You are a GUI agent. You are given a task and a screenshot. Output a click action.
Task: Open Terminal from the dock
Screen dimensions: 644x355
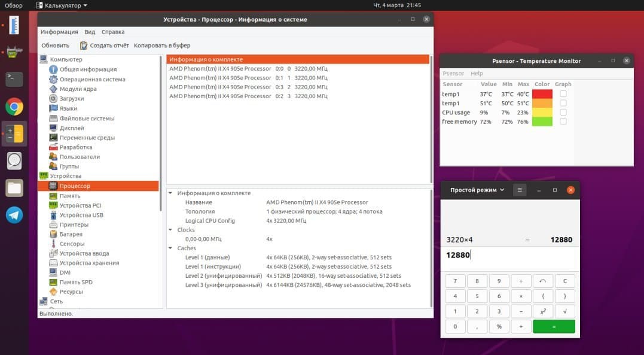coord(14,79)
